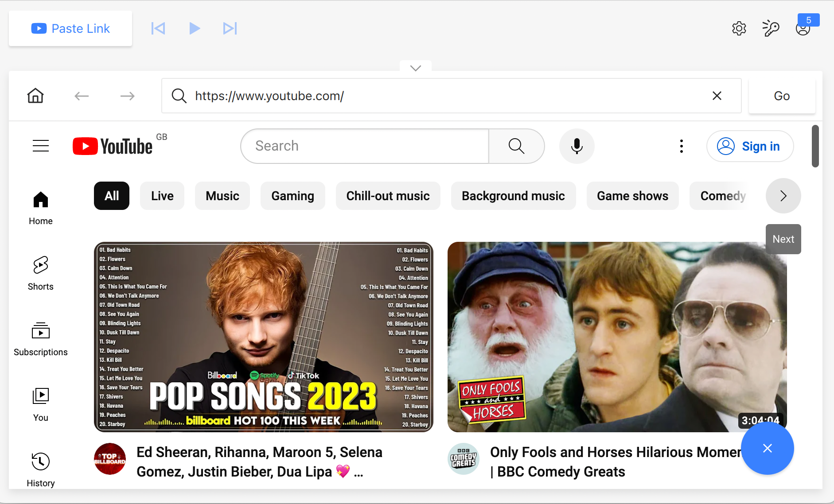Open Shorts in YouTube sidebar
Image resolution: width=834 pixels, height=504 pixels.
pos(41,274)
